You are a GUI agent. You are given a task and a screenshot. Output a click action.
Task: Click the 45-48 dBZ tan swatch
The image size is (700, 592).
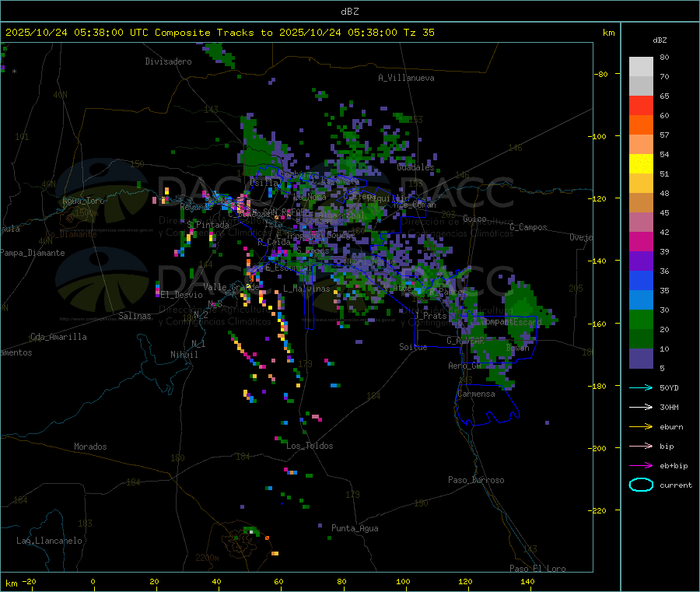tap(641, 203)
